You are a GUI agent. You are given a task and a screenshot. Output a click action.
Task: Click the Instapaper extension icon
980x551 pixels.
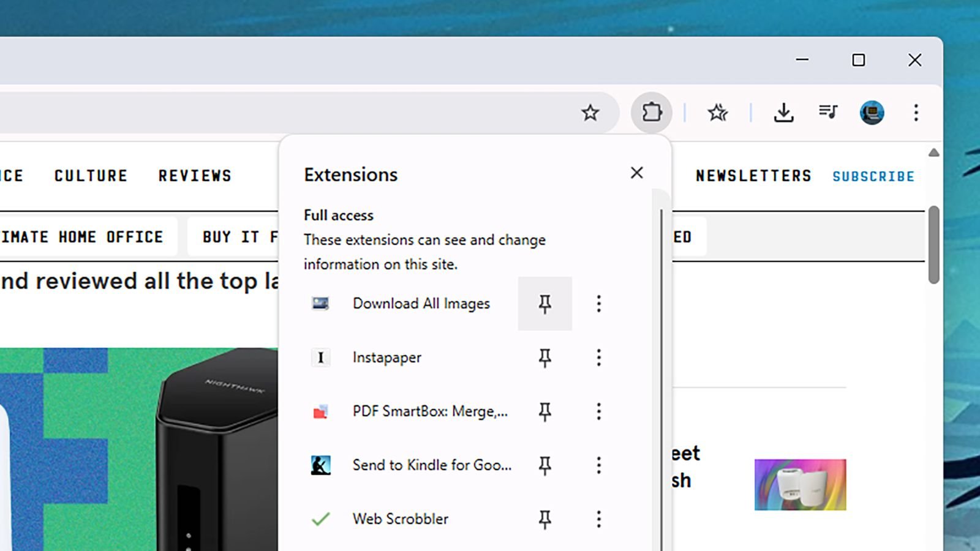320,357
